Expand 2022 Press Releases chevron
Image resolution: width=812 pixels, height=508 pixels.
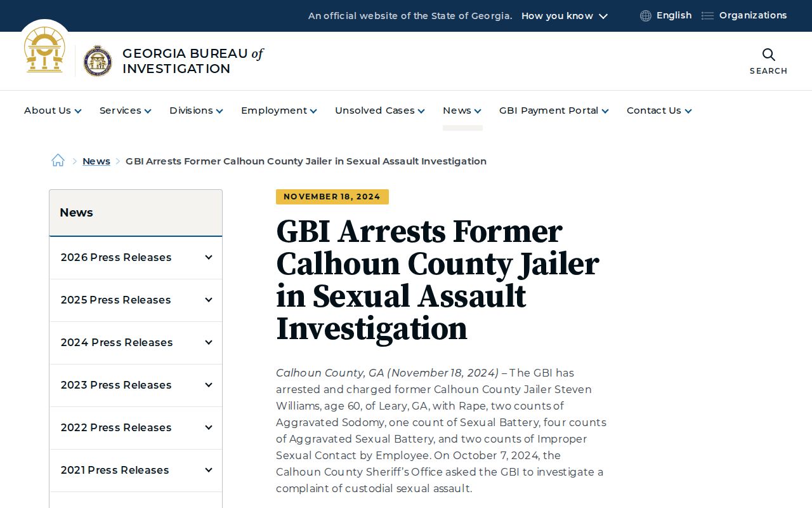[x=208, y=427]
